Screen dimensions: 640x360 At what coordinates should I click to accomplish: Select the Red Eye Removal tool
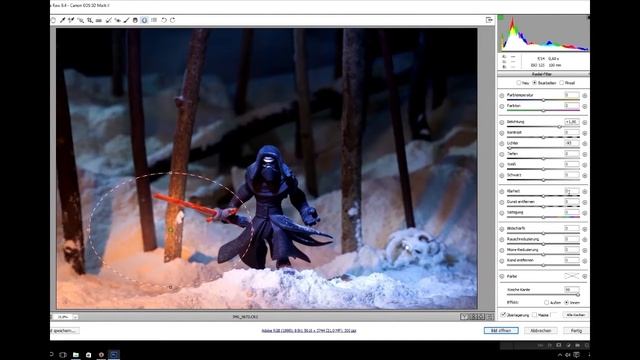(x=118, y=20)
